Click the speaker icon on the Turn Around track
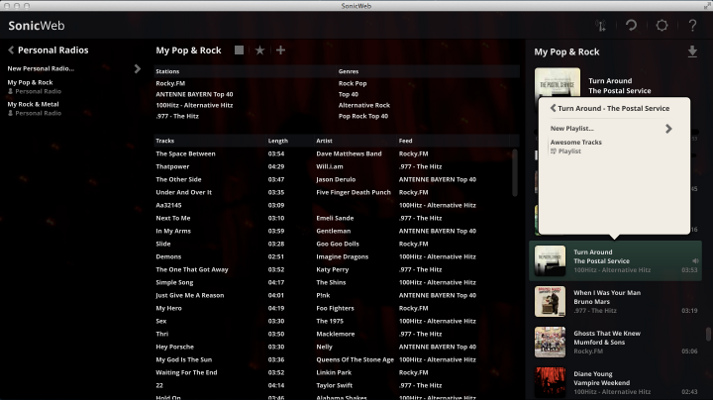Screen dimensions: 713x400 pyautogui.click(x=695, y=260)
